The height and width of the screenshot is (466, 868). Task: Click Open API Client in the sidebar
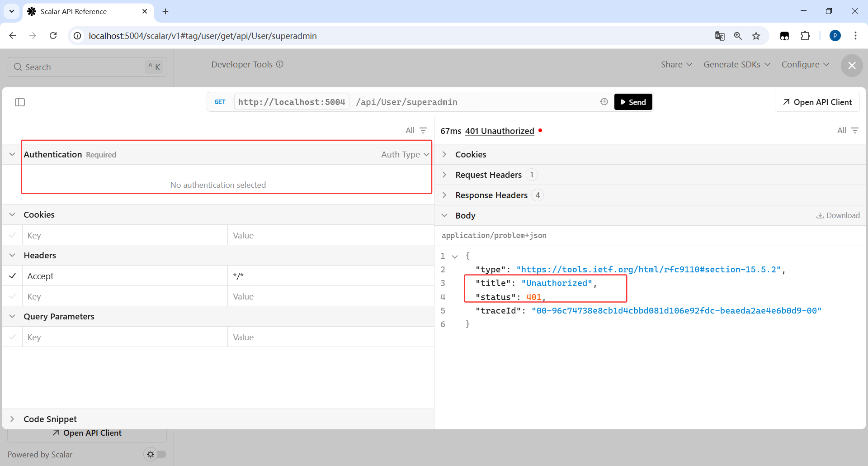click(87, 433)
